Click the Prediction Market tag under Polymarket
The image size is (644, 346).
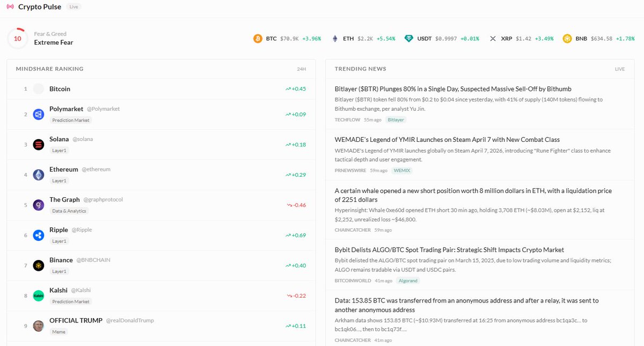pyautogui.click(x=70, y=120)
